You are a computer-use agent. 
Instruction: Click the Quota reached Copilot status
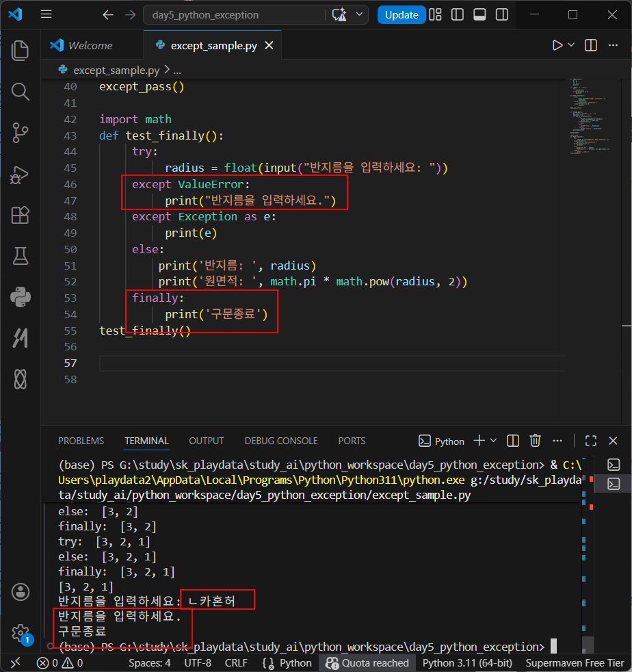coord(367,663)
